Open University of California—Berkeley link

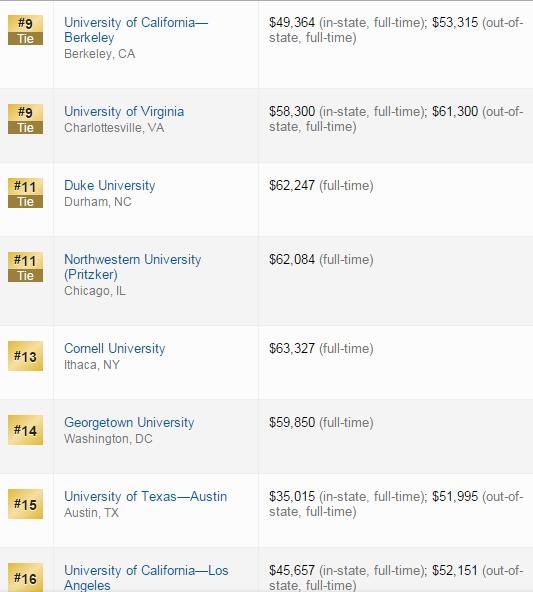pyautogui.click(x=136, y=30)
